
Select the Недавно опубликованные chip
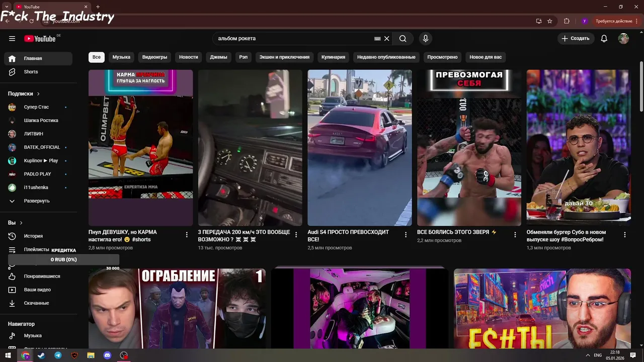pyautogui.click(x=386, y=57)
